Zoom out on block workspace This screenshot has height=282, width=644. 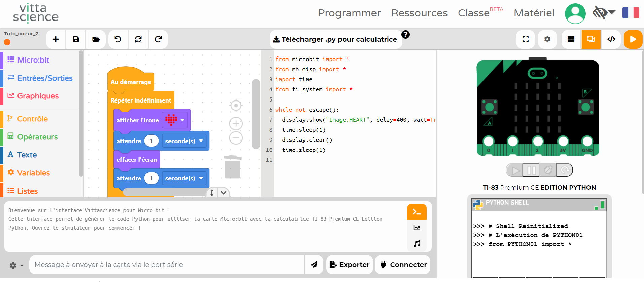236,138
